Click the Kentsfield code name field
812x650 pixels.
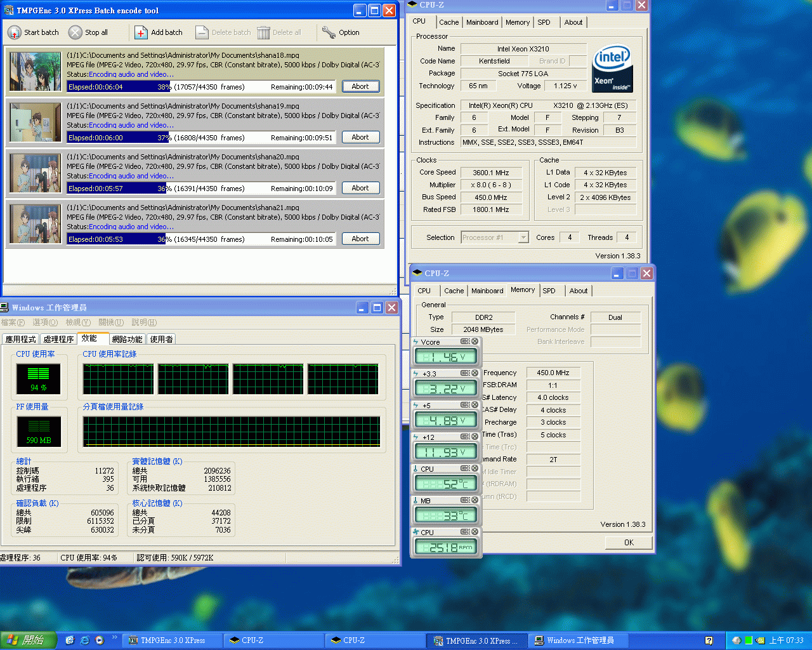[494, 61]
